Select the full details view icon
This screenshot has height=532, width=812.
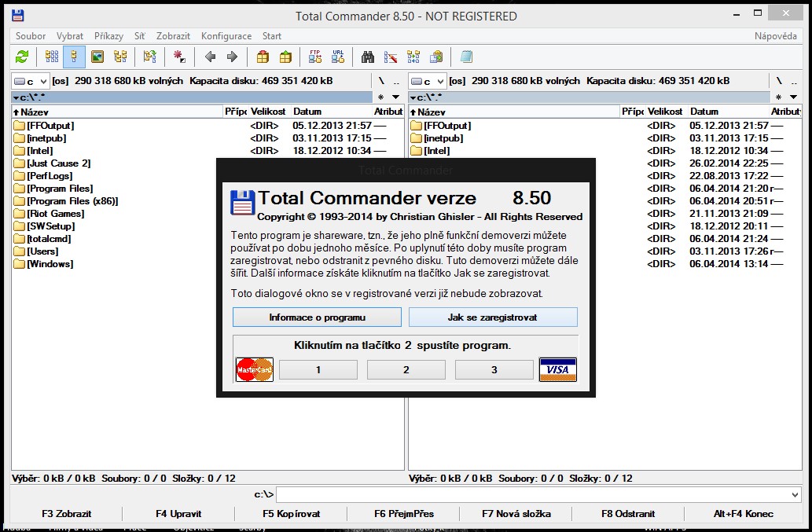[74, 57]
